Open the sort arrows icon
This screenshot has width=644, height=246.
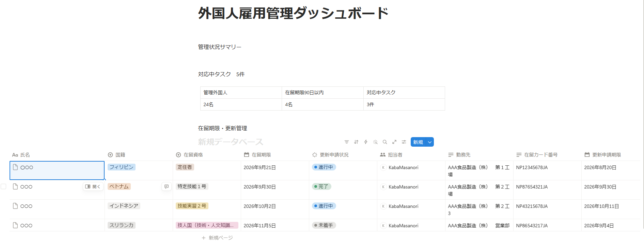point(356,142)
